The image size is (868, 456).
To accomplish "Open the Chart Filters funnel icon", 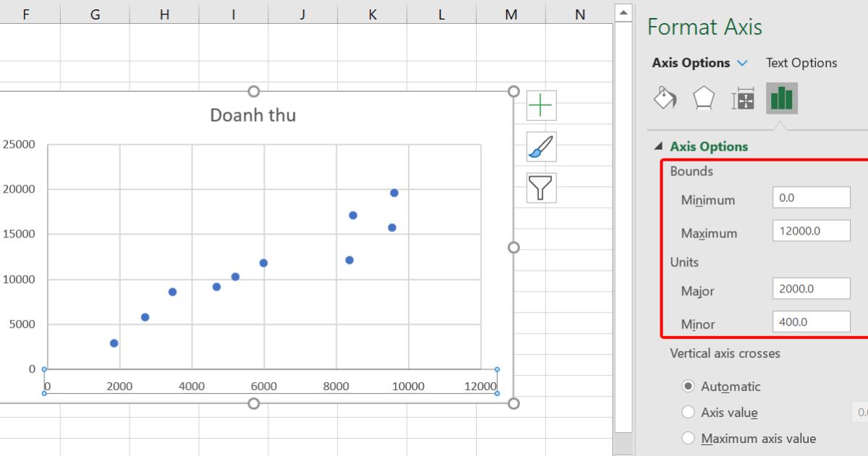I will (540, 187).
